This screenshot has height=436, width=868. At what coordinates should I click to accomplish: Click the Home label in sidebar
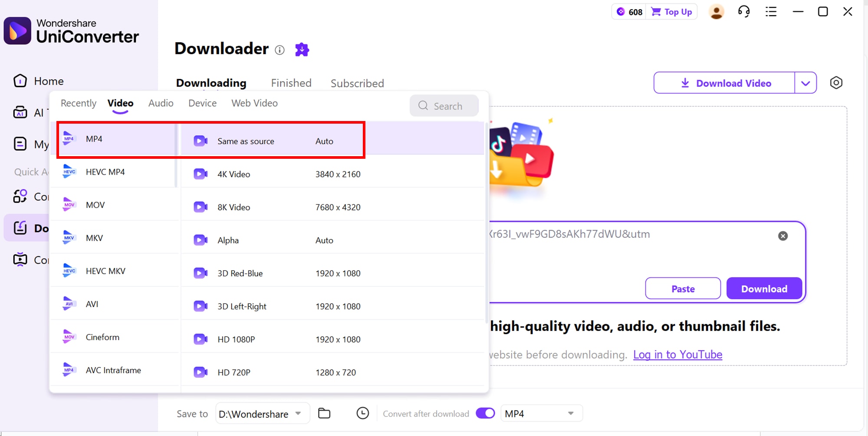click(49, 81)
